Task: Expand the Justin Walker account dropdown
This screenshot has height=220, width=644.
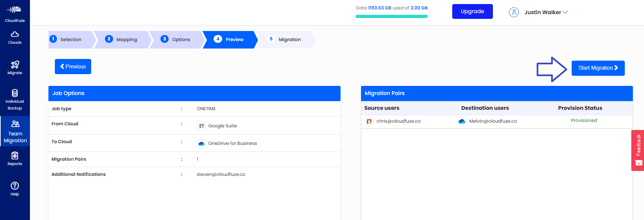Action: [546, 12]
